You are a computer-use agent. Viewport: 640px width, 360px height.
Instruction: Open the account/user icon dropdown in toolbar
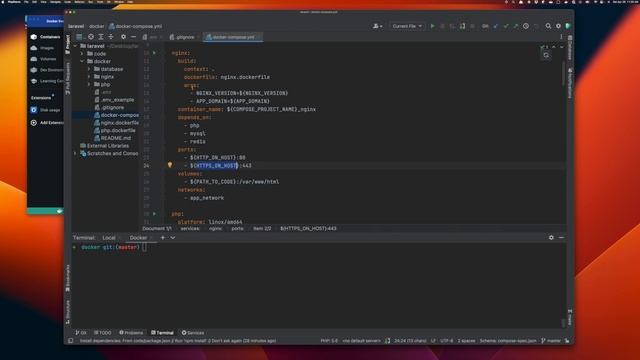[x=377, y=26]
